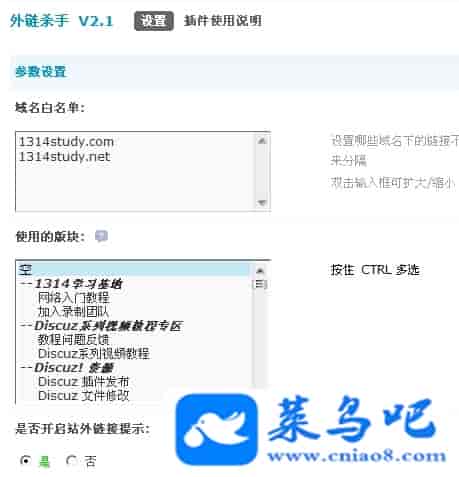Viewport: 459px width, 477px height.
Task: Click whitelist textarea scroll down arrow
Action: pos(262,202)
